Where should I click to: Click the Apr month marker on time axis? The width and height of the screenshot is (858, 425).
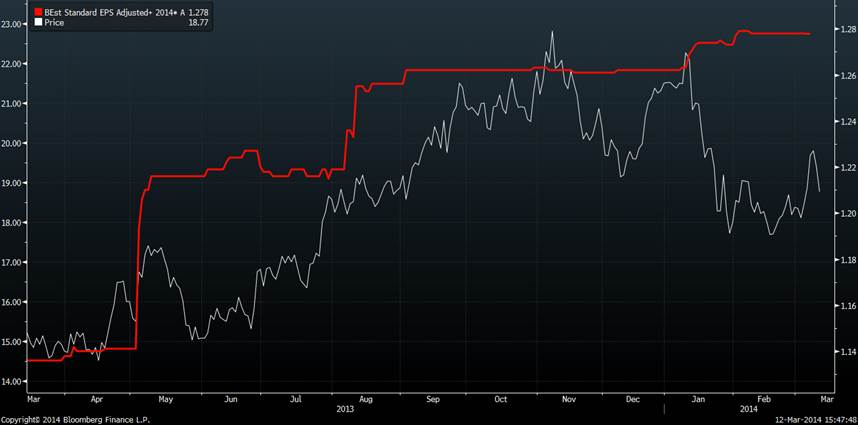pyautogui.click(x=96, y=398)
